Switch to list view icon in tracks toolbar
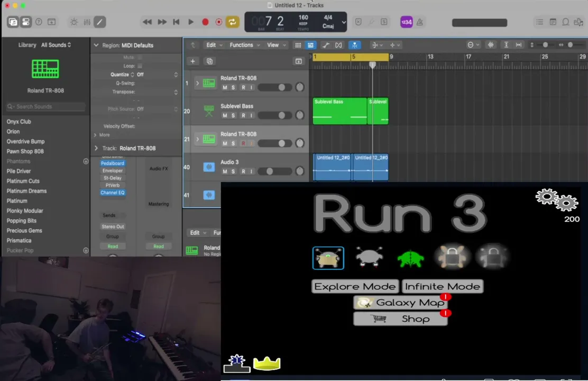Screen dimensions: 588x381 point(310,45)
